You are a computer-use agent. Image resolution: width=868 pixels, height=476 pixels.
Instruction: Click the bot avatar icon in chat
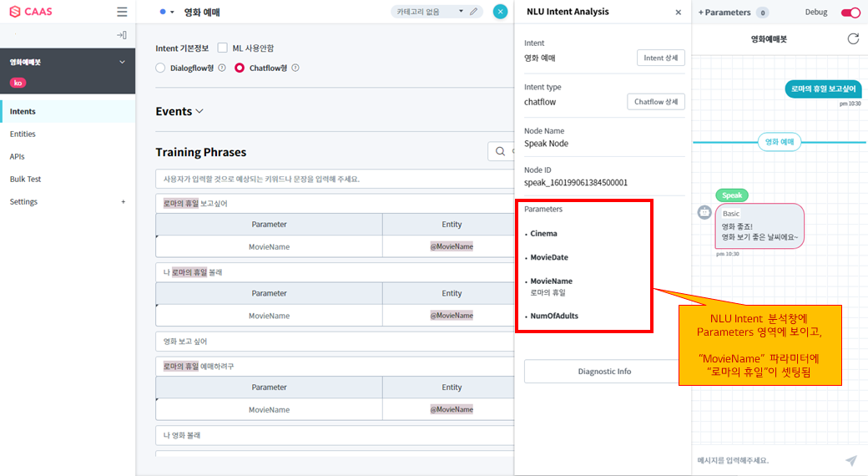coord(704,213)
